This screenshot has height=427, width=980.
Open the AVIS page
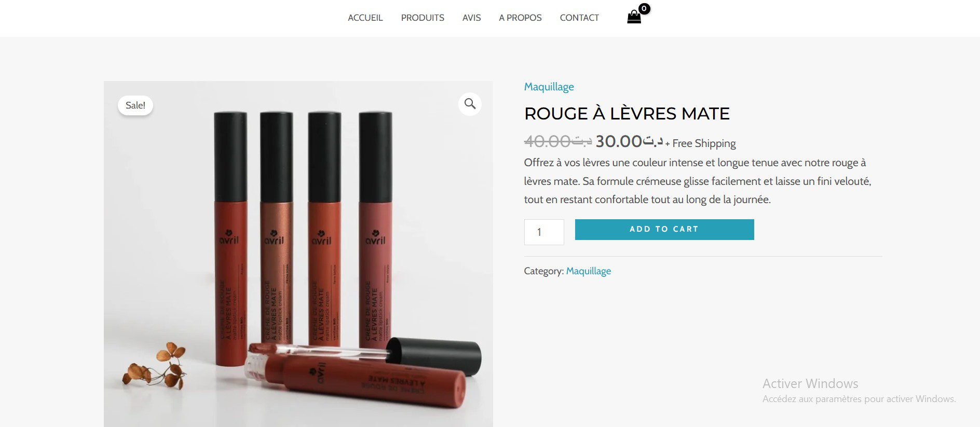coord(471,18)
